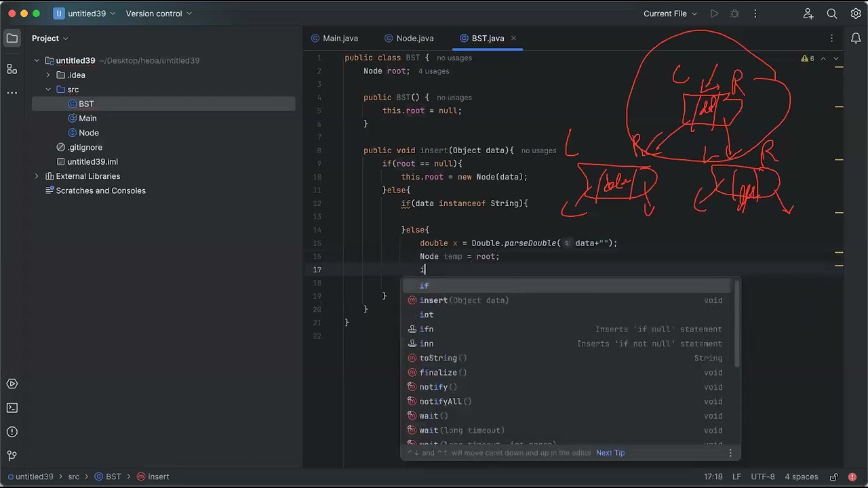Image resolution: width=868 pixels, height=488 pixels.
Task: Click src breadcrumb in status bar
Action: click(x=73, y=477)
